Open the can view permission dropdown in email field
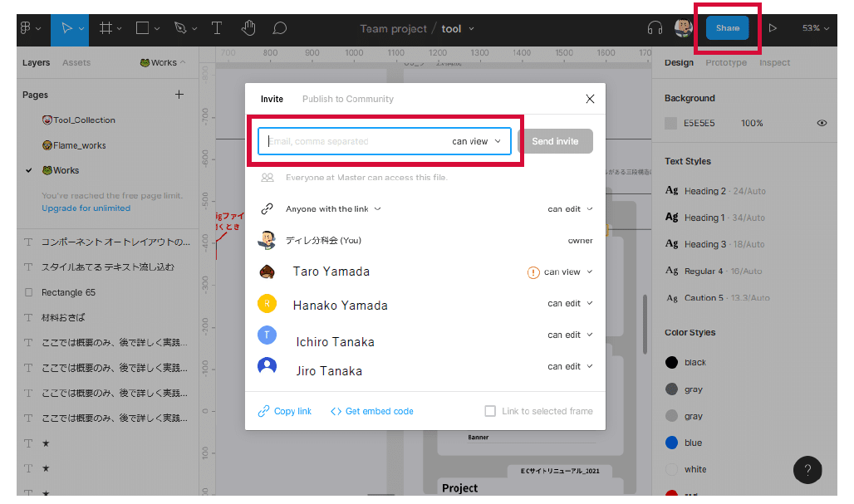Screen dimensions: 854x504 (x=476, y=141)
